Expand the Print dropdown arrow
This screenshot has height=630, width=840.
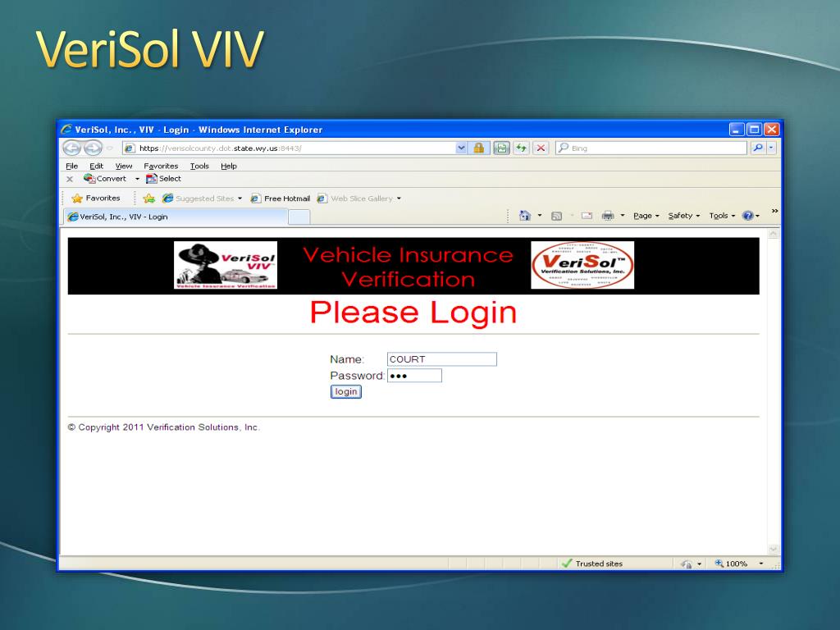click(x=623, y=216)
